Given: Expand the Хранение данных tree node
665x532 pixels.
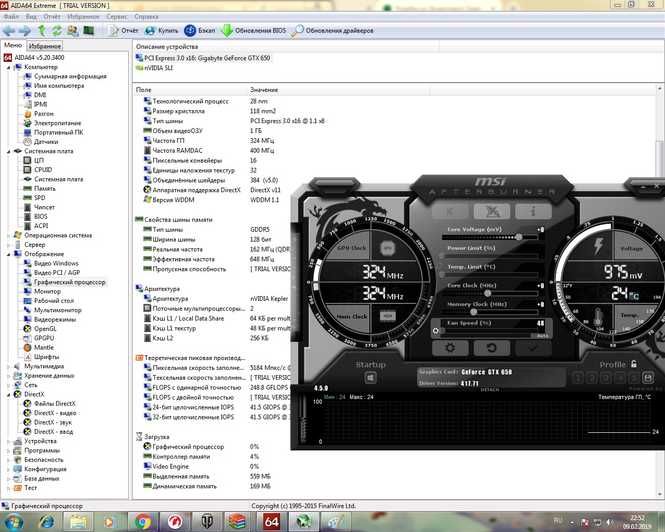Looking at the screenshot, I should coord(8,376).
